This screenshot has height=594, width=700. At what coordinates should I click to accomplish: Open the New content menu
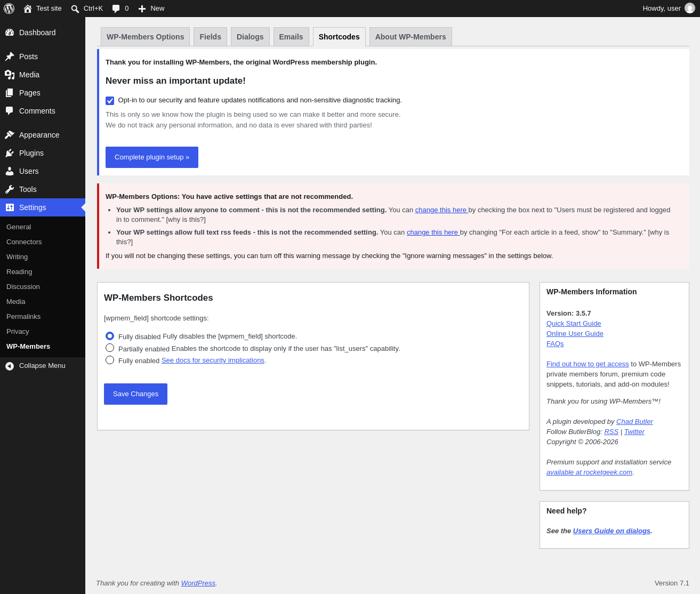tap(151, 9)
